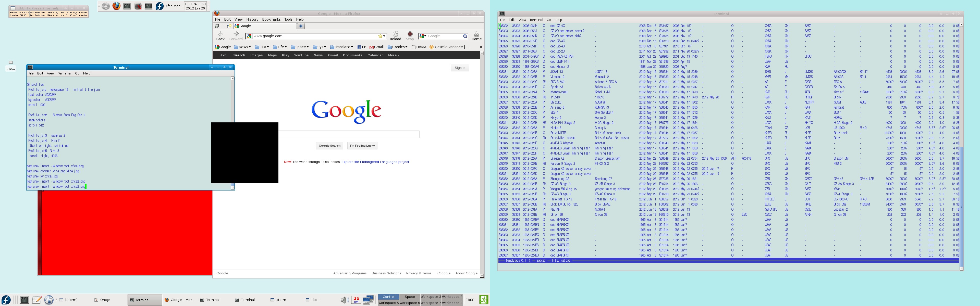This screenshot has width=980, height=306.
Task: Click the search magnifier in Firefox search box
Action: [x=465, y=36]
